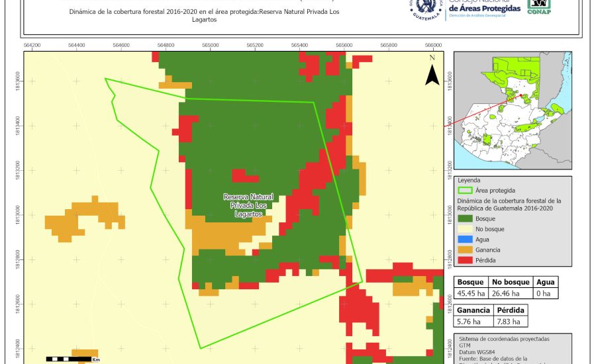Viewport: 596px width, 364px height.
Task: Click the scale bar in kilometers
Action: 72,359
